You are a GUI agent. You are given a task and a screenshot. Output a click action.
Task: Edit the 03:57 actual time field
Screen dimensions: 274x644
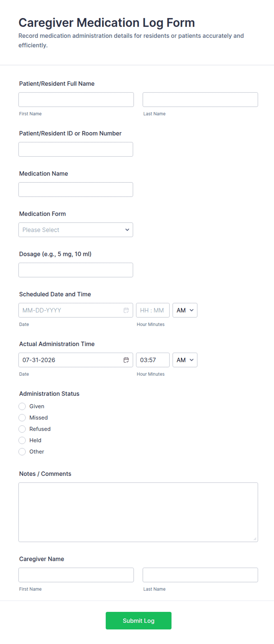pos(153,360)
